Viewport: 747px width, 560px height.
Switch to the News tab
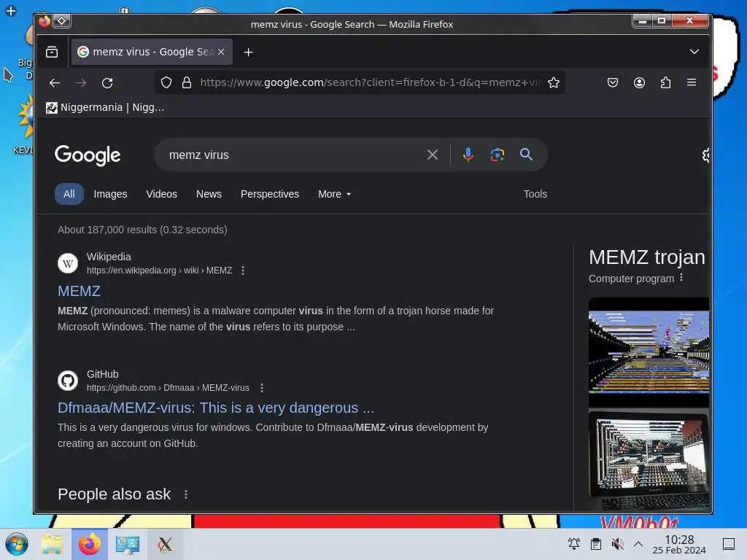[209, 194]
